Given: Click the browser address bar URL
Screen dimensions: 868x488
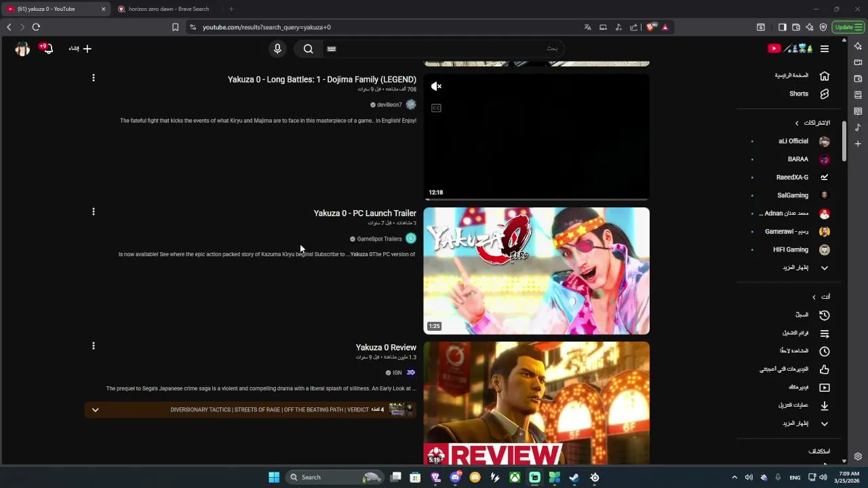Looking at the screenshot, I should click(x=267, y=27).
